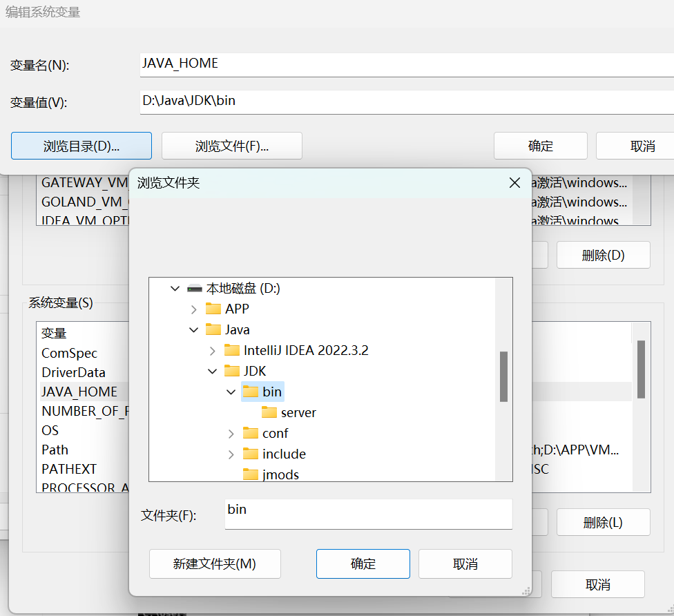Click the IntelliJ IDEA 2022.3.2 folder icon
Screen dimensions: 674x616
coord(232,350)
